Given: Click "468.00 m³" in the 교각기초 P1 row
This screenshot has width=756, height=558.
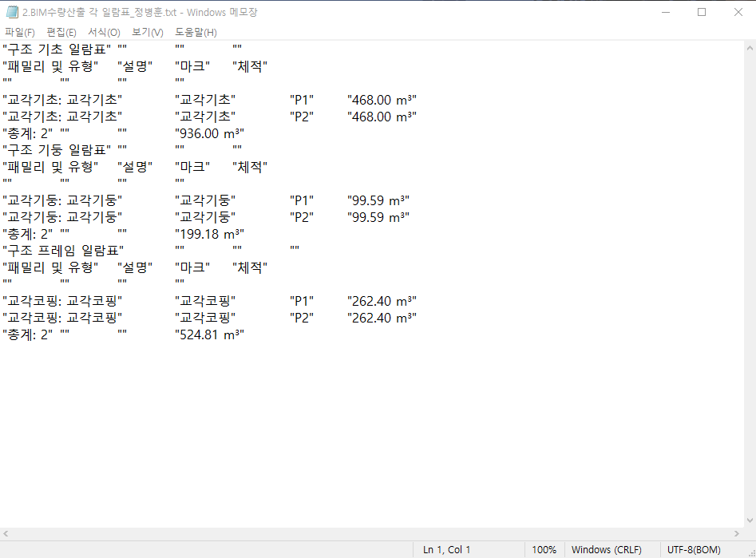Looking at the screenshot, I should [382, 100].
